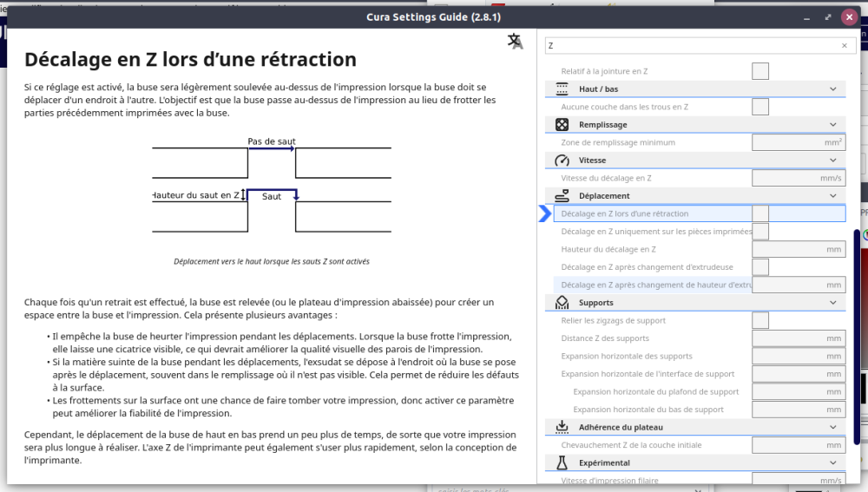The width and height of the screenshot is (868, 492).
Task: Open Expansion horizontale des supports article
Action: 627,356
